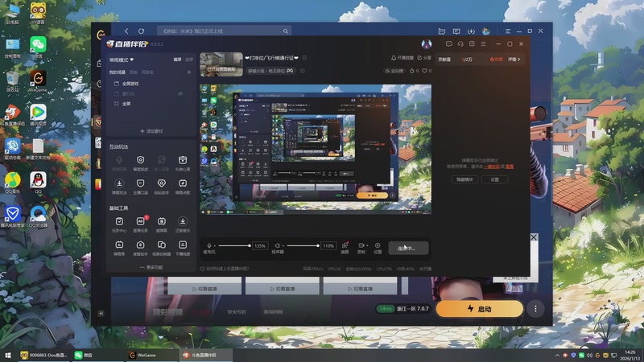Image resolution: width=644 pixels, height=362 pixels.
Task: Click the stream cover thumbnail
Action: [221, 64]
